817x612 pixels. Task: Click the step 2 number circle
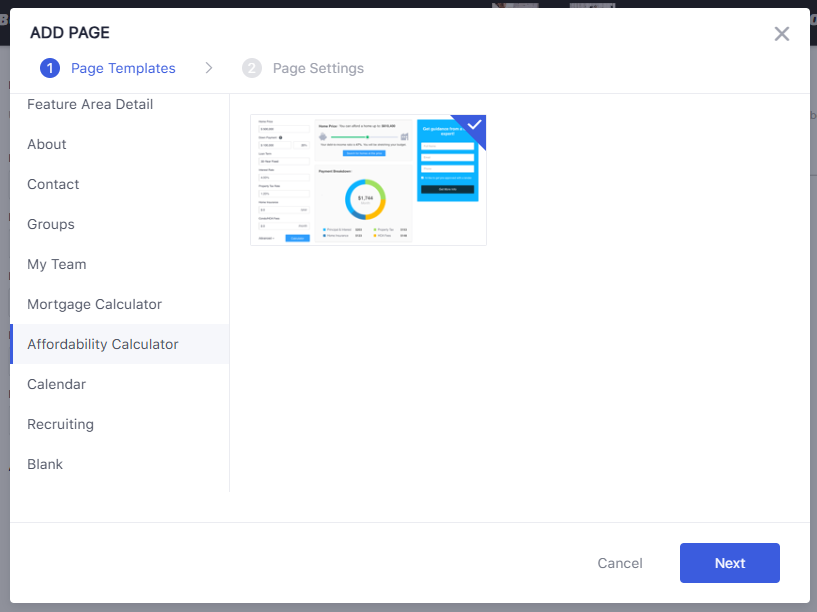pos(252,68)
